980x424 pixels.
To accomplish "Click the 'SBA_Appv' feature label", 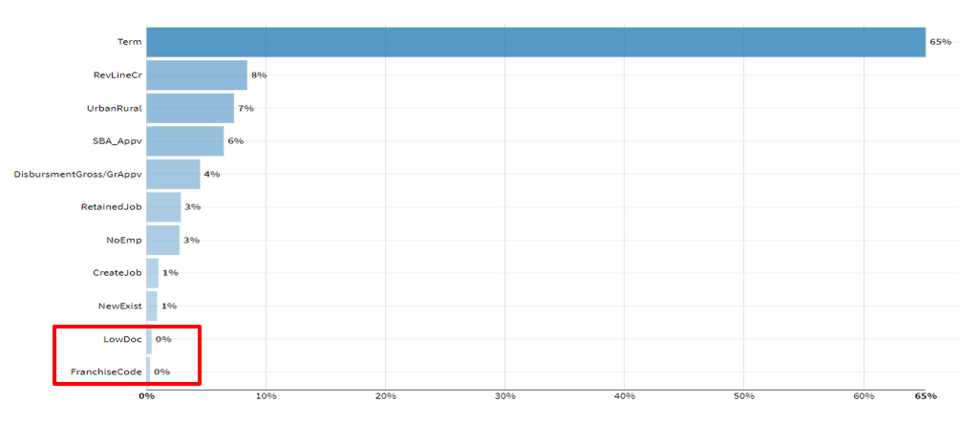I will click(117, 141).
